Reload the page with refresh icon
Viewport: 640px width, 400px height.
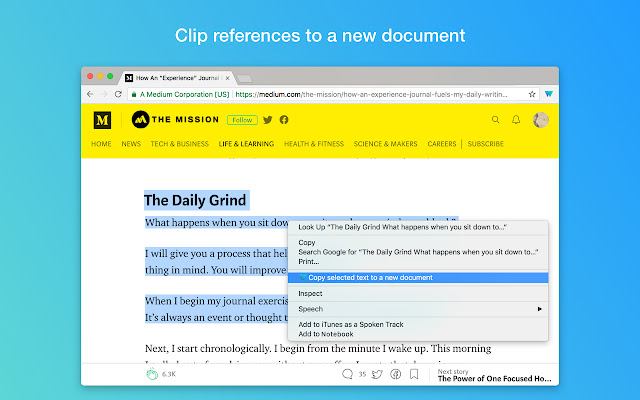(x=118, y=94)
